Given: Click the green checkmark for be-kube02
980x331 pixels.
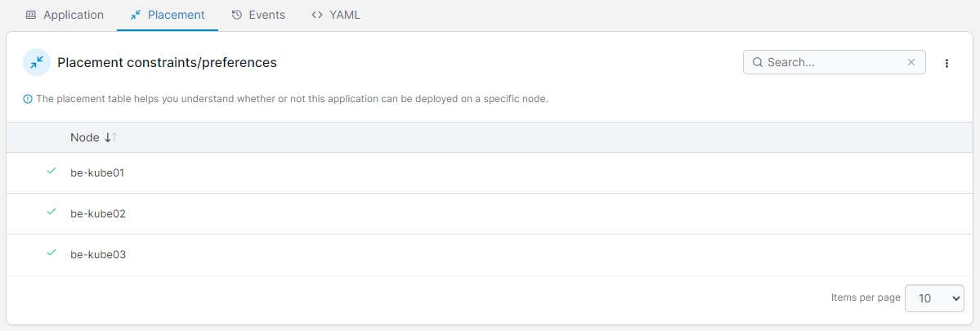Looking at the screenshot, I should point(51,212).
